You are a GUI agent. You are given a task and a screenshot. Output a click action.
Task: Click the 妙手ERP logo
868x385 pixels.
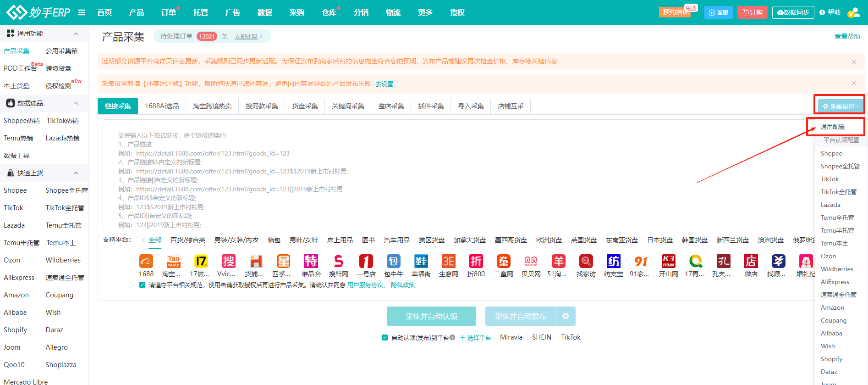(x=38, y=12)
